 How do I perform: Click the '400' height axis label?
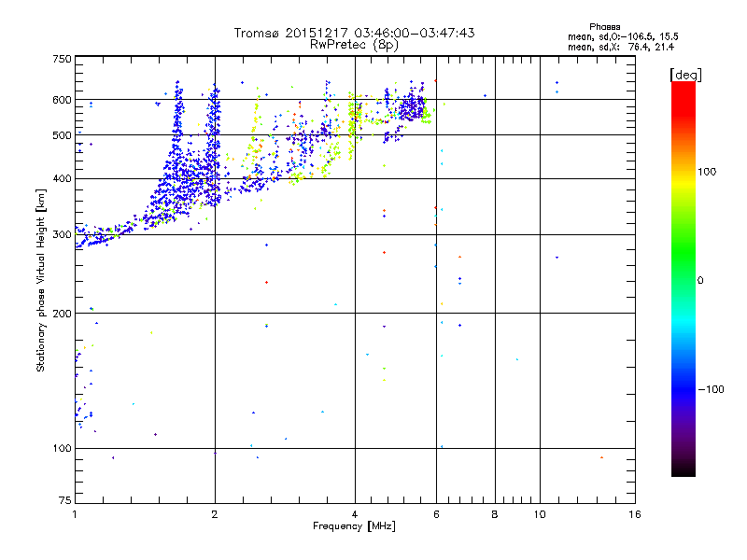coord(62,179)
